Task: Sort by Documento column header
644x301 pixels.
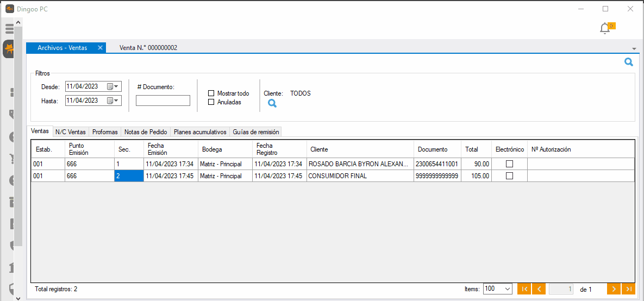Action: click(437, 149)
